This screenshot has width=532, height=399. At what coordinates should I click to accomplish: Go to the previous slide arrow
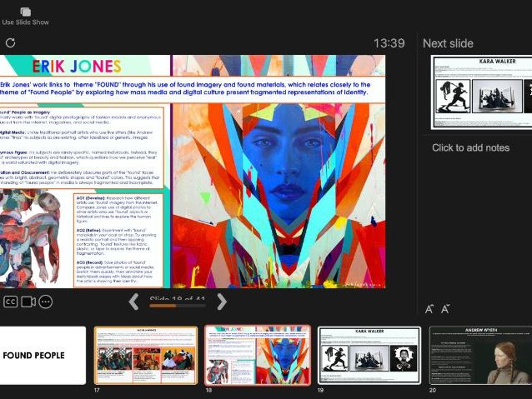tap(134, 302)
